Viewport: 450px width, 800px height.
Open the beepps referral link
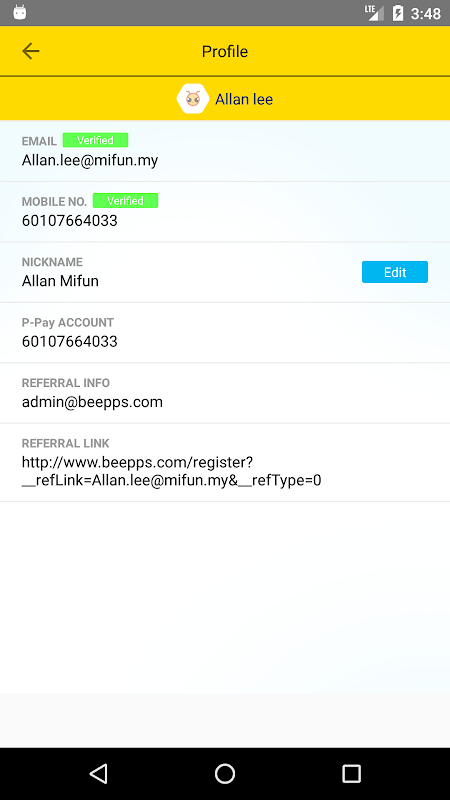click(171, 471)
